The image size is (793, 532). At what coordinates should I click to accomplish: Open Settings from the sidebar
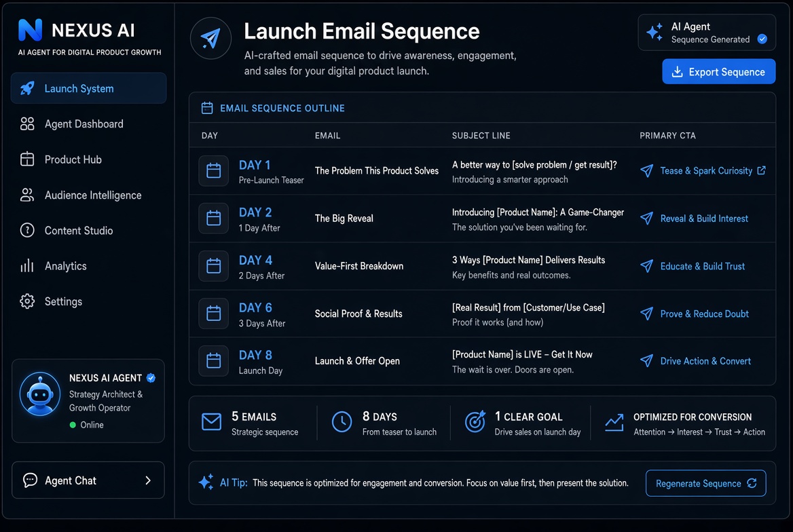pyautogui.click(x=63, y=301)
